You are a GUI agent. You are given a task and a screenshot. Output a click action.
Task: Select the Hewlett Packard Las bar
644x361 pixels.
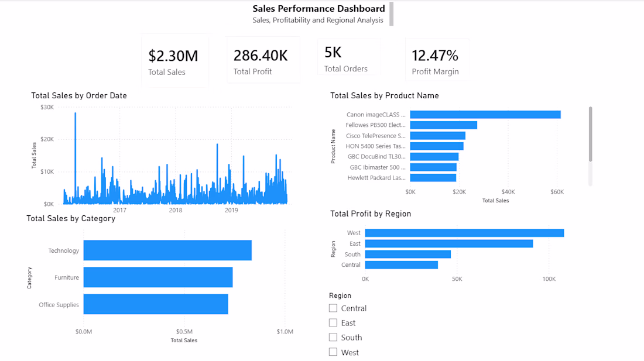(433, 178)
